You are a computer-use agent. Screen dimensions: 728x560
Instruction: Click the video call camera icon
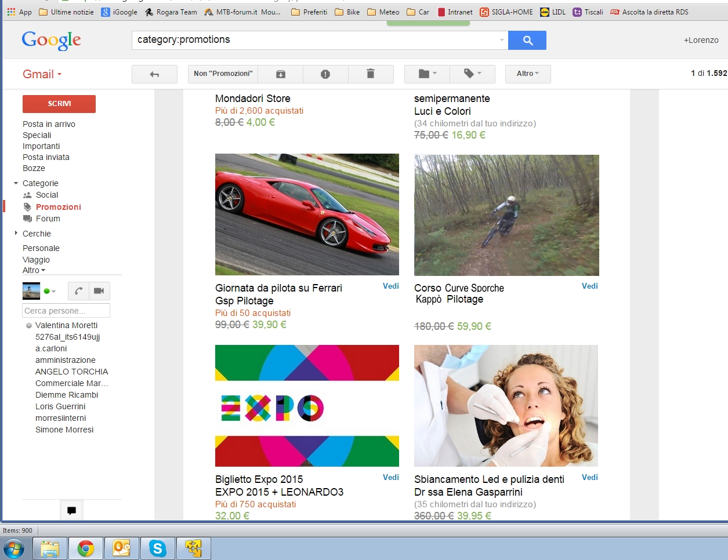pos(99,290)
